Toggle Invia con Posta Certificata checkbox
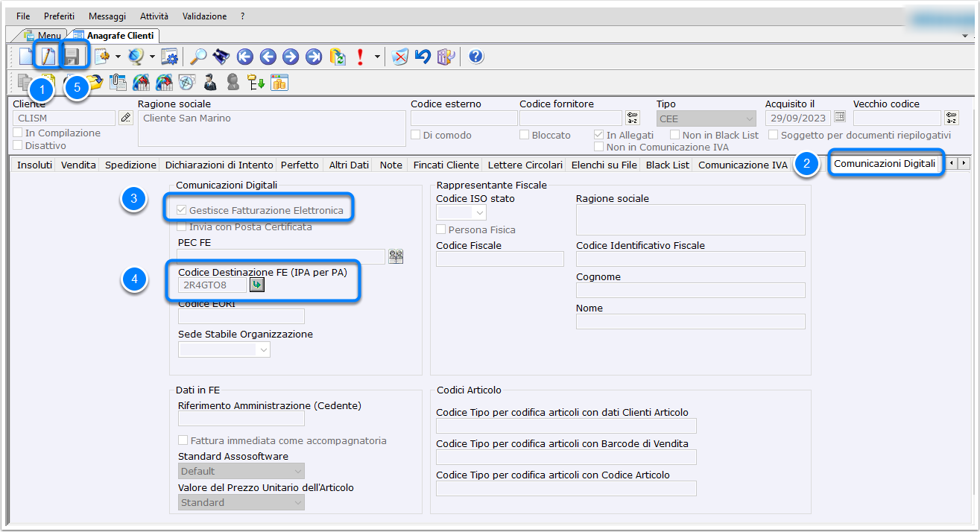The height and width of the screenshot is (532, 980). click(x=181, y=227)
